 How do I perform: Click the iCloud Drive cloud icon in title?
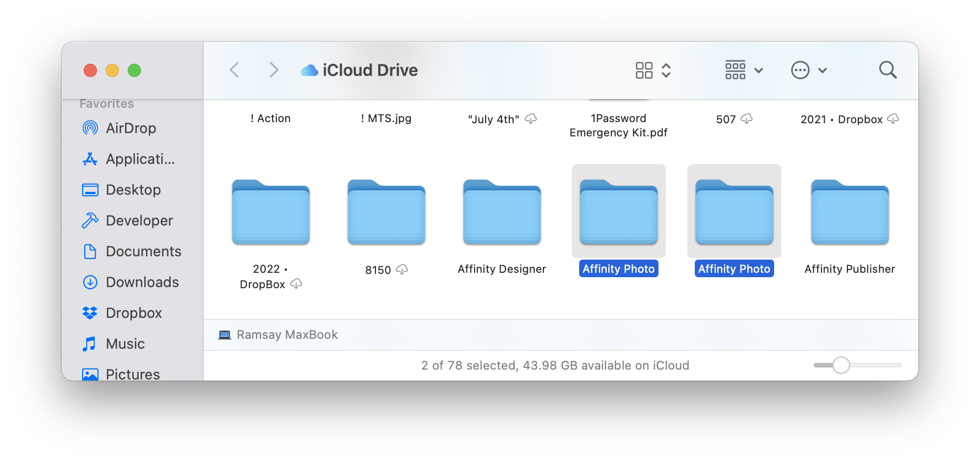coord(309,70)
